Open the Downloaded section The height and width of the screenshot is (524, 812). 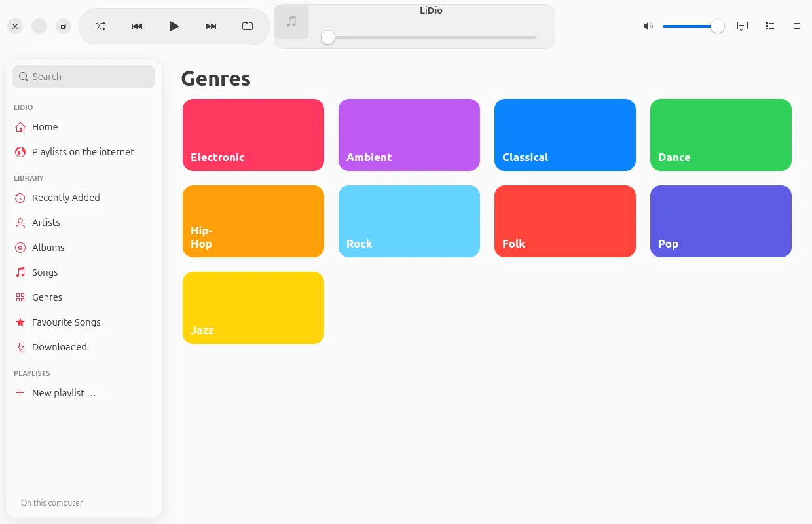coord(84,347)
